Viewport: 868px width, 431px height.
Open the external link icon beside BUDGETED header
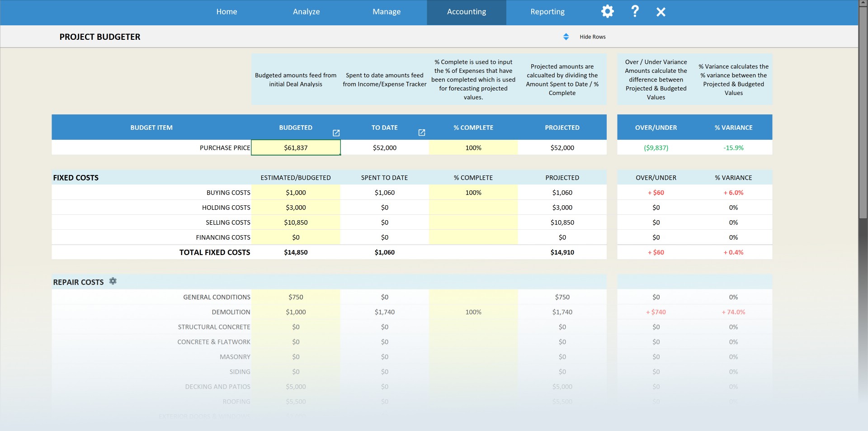tap(336, 133)
